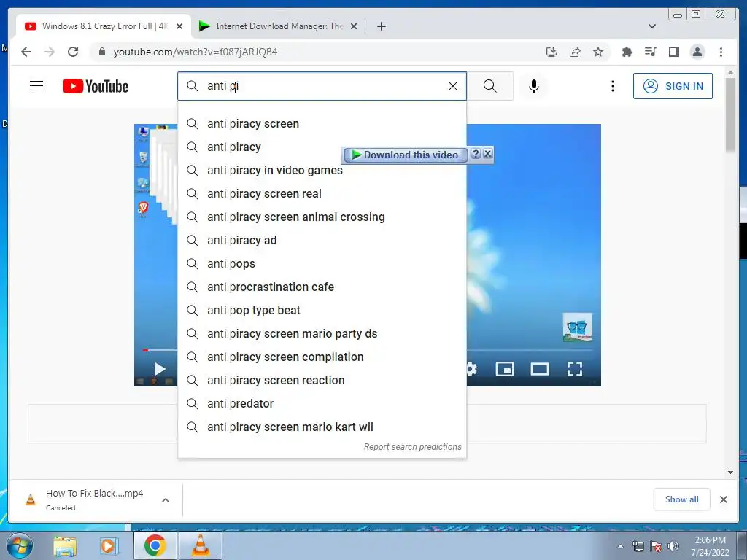Image resolution: width=747 pixels, height=560 pixels.
Task: Open YouTube settings three-dot menu
Action: click(613, 86)
